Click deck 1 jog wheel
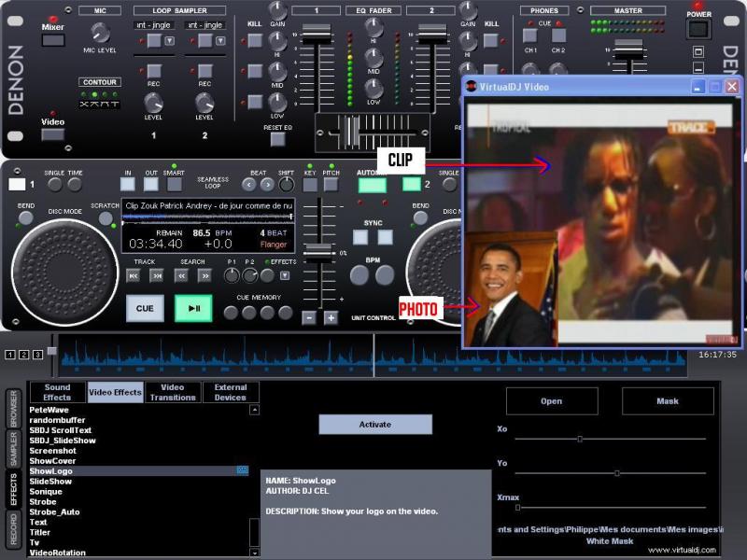This screenshot has height=560, width=747. (64, 273)
